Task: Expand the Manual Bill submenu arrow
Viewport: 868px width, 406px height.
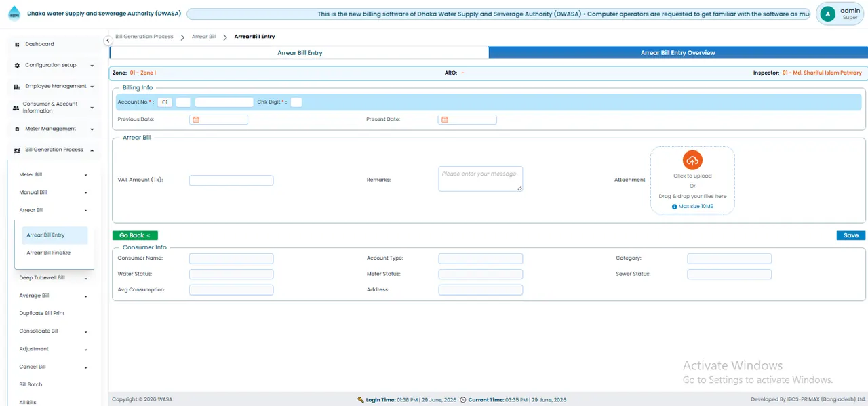Action: click(x=85, y=193)
